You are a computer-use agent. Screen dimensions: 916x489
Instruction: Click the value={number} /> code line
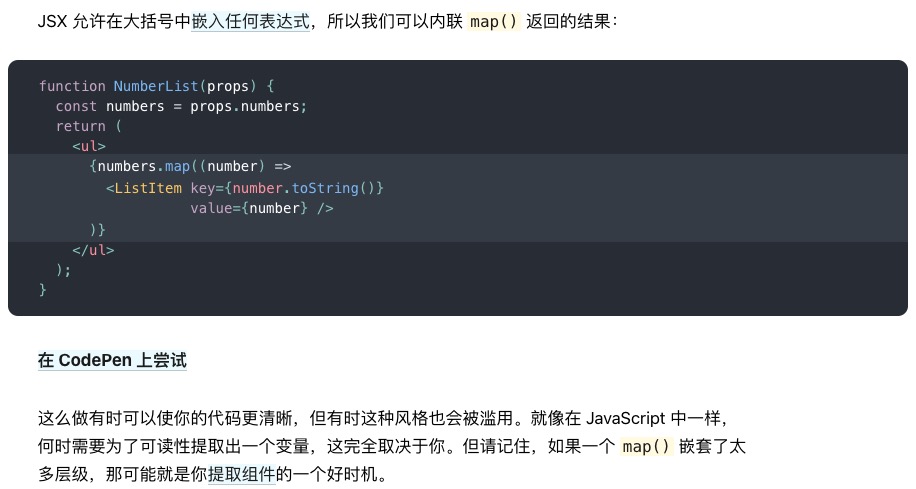point(262,209)
